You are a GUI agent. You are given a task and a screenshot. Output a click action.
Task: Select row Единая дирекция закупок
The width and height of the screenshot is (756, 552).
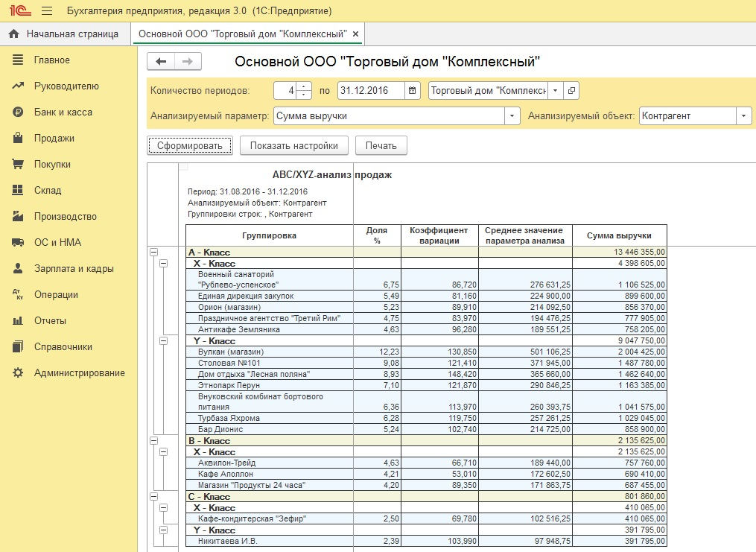426,296
